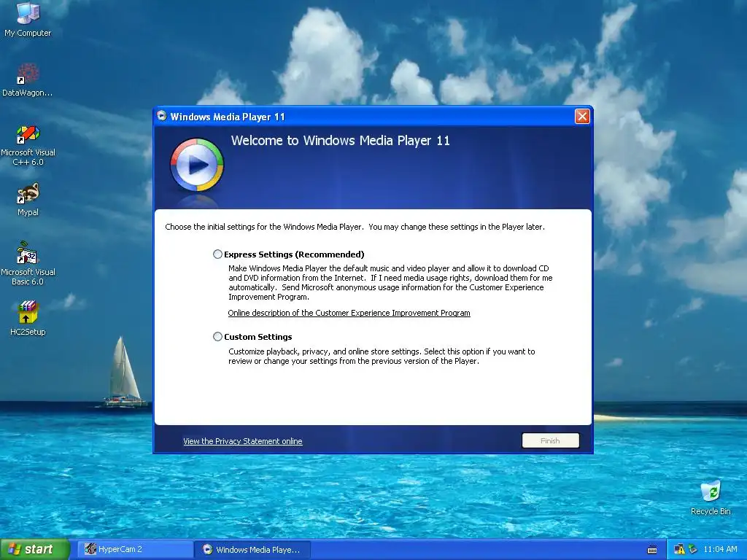
Task: Click the 'Choose the initial settings' instruction text
Action: pyautogui.click(x=355, y=227)
